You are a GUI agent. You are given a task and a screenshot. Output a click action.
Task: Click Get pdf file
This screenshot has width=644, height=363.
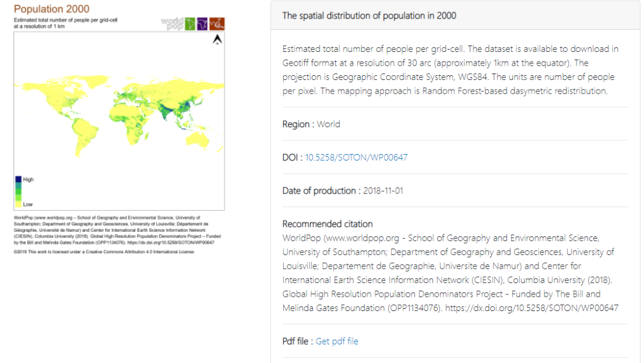pyautogui.click(x=337, y=341)
